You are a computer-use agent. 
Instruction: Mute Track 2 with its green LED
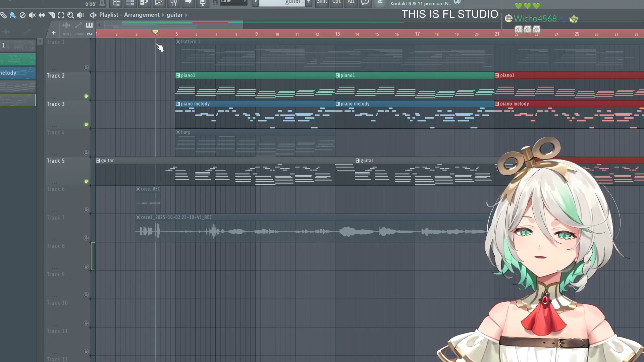pos(86,96)
